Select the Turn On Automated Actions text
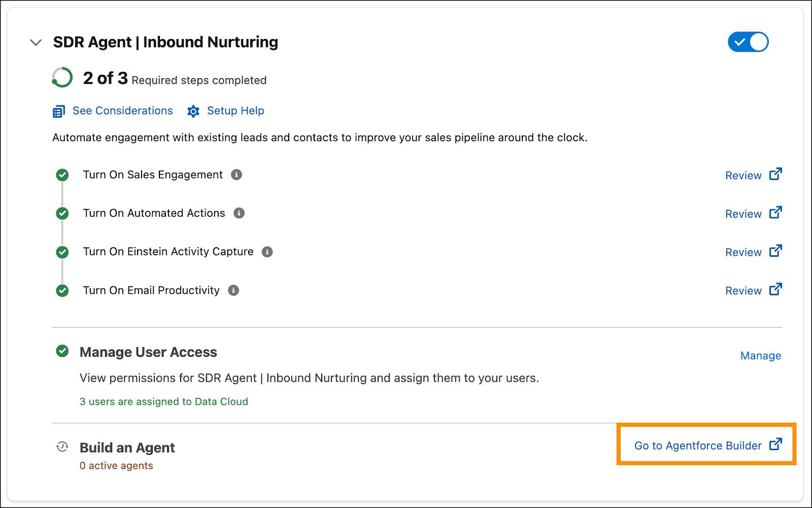Screen dimensions: 812x508 (154, 213)
